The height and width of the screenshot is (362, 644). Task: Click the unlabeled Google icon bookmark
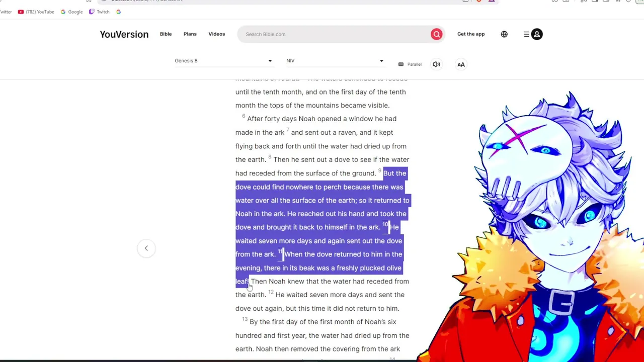tap(118, 12)
